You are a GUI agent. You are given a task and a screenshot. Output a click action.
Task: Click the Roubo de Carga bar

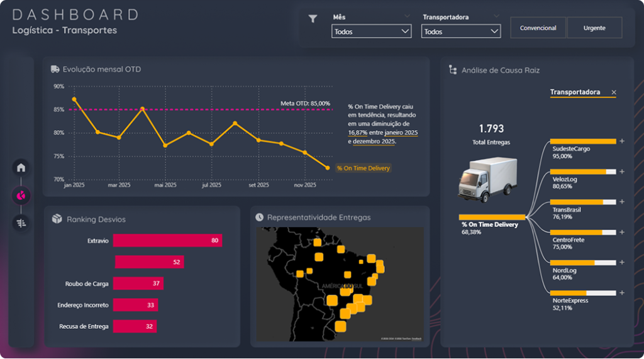(x=138, y=284)
